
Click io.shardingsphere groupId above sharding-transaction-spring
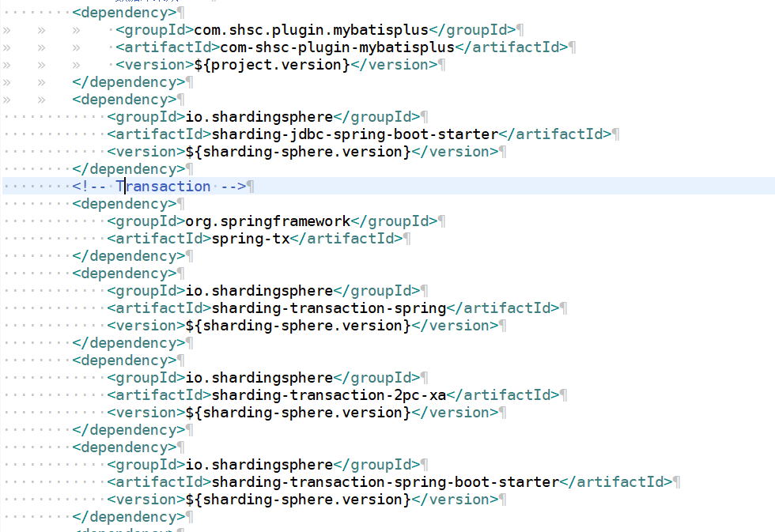coord(259,291)
